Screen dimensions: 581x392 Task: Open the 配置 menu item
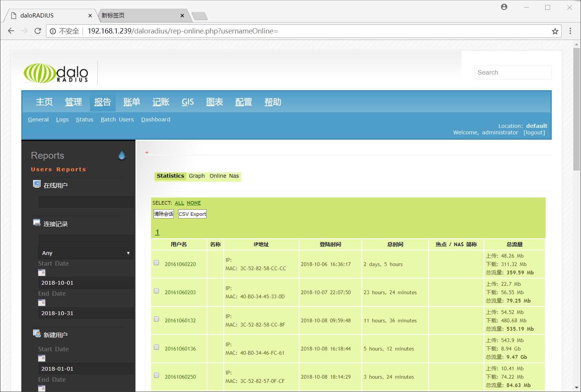coord(244,102)
